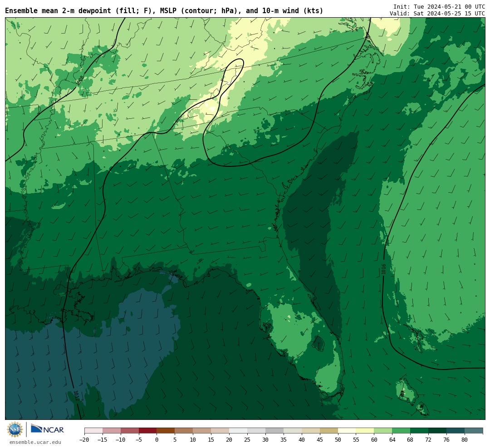Pick the pale tan 15 to 20 swatch
This screenshot has height=448, width=490.
pyautogui.click(x=220, y=431)
